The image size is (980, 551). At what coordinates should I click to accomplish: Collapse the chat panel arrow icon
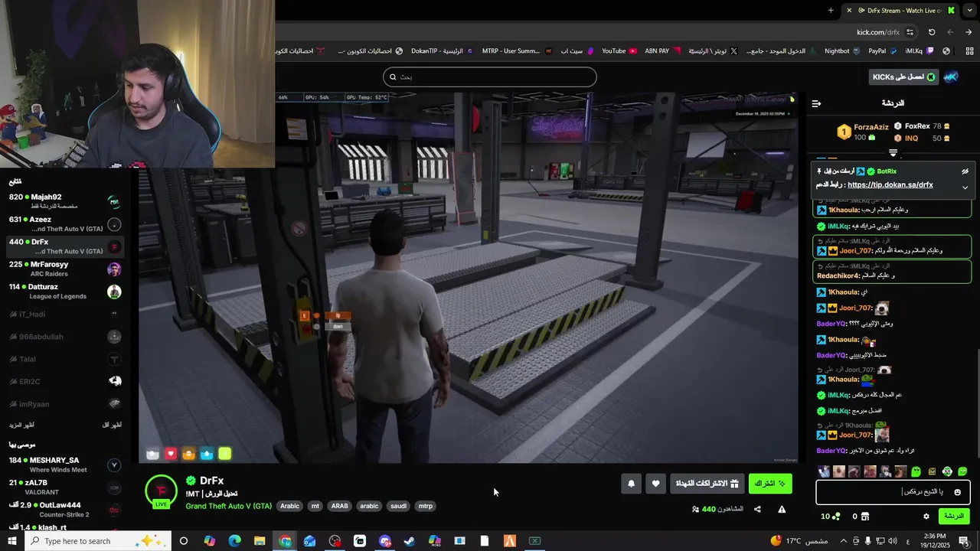coord(816,103)
